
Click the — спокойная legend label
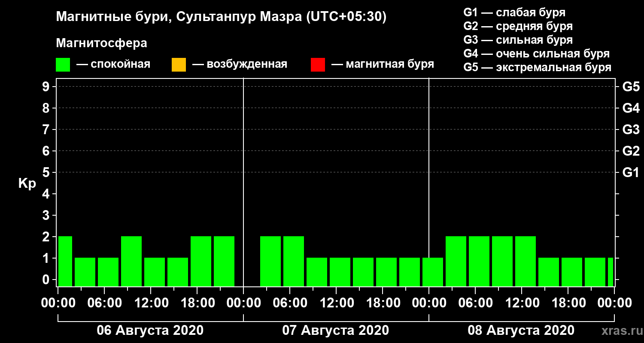click(113, 65)
